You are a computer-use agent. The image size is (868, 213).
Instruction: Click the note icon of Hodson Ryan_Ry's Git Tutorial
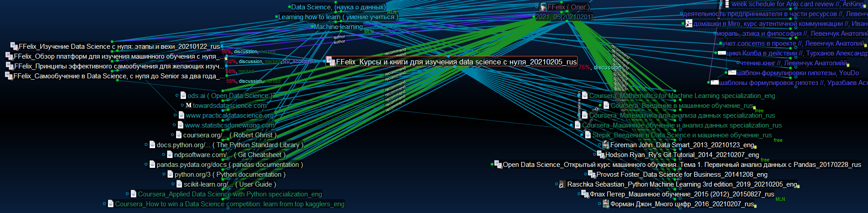pos(601,154)
